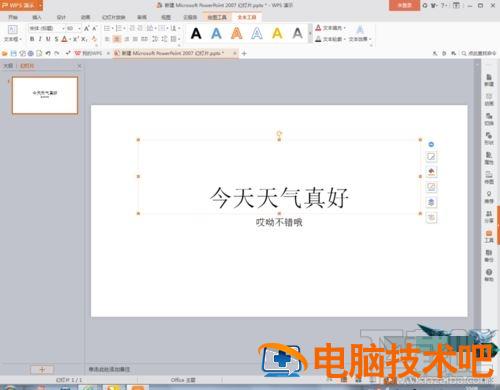
Task: Open the Properties pane in right sidebar
Action: [489, 158]
